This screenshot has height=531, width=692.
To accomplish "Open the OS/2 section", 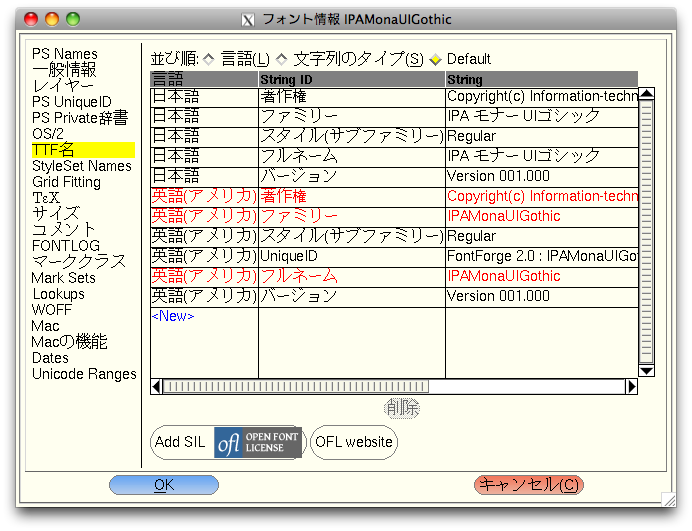I will (48, 134).
